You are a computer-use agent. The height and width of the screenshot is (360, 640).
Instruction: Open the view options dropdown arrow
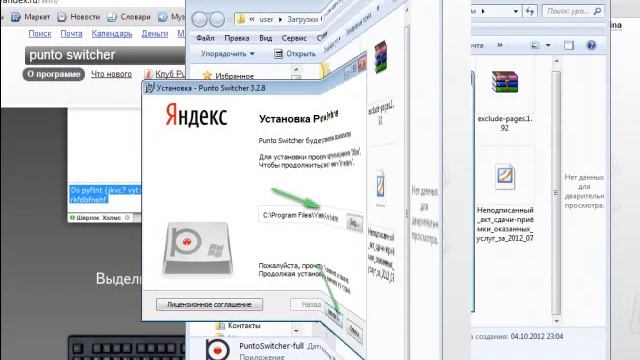click(548, 45)
